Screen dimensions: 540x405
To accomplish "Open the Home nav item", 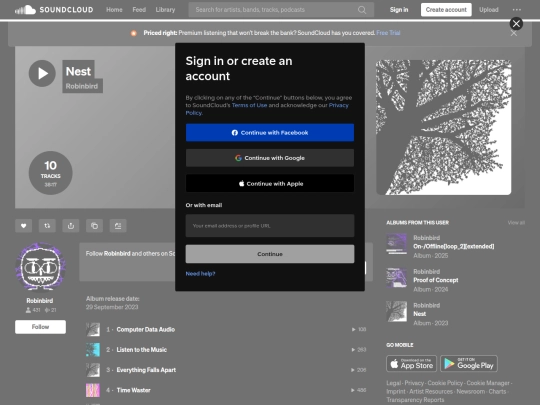I will tap(114, 10).
